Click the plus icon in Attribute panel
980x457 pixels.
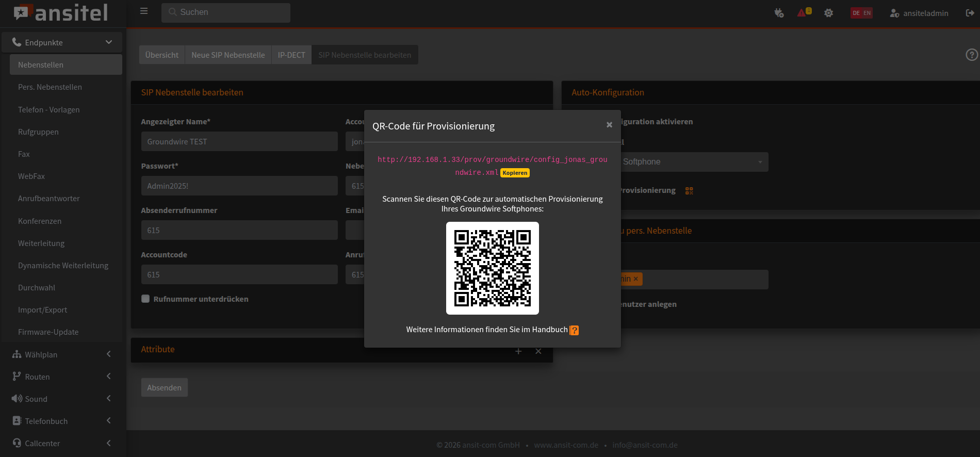(x=518, y=351)
